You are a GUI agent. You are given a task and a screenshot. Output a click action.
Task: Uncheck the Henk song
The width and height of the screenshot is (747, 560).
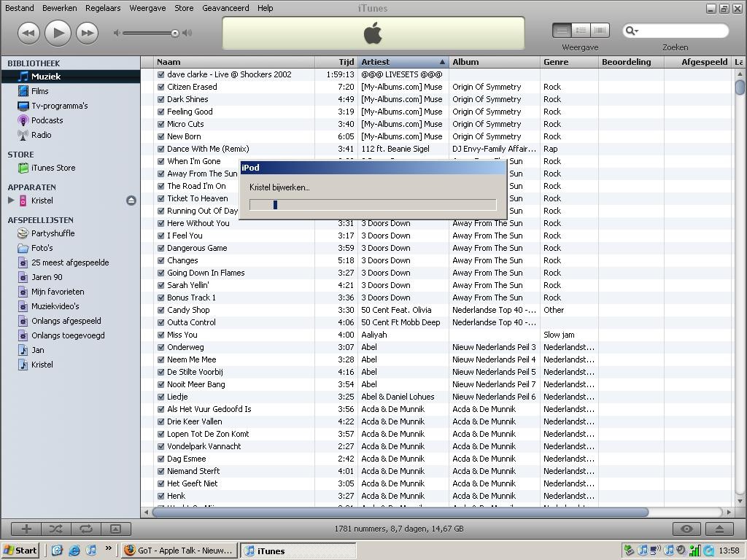click(x=161, y=496)
